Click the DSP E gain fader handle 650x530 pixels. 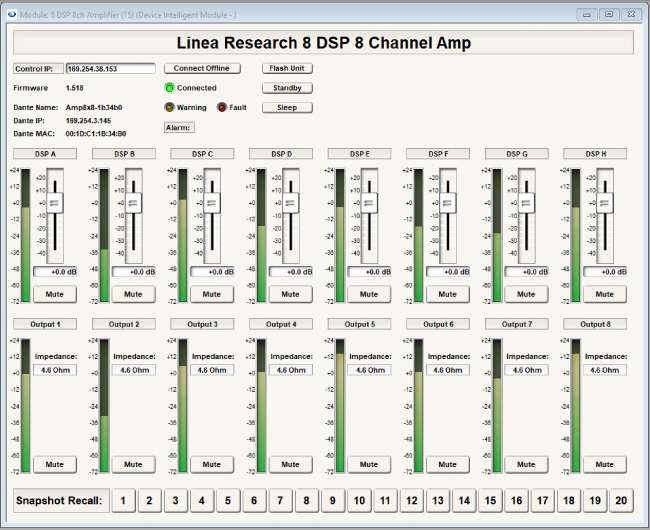click(x=369, y=203)
